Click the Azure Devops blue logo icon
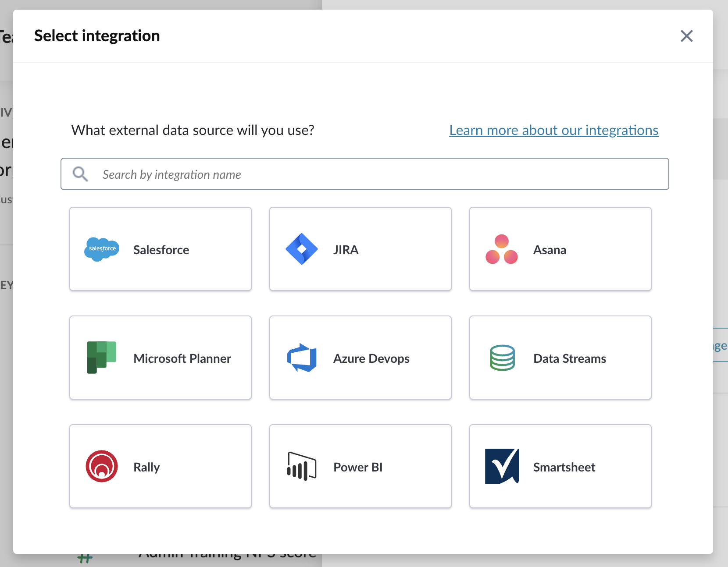Viewport: 728px width, 567px height. click(x=302, y=358)
